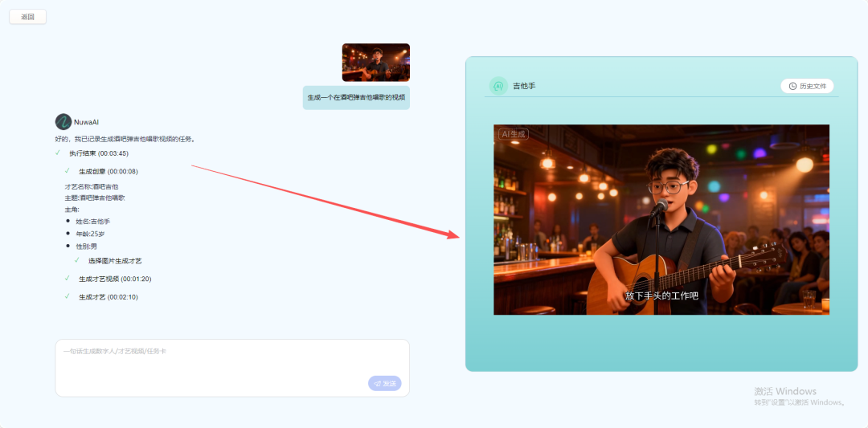This screenshot has height=428, width=868.
Task: Expand the 生成才艺 (00:02:10) step
Action: (x=108, y=297)
